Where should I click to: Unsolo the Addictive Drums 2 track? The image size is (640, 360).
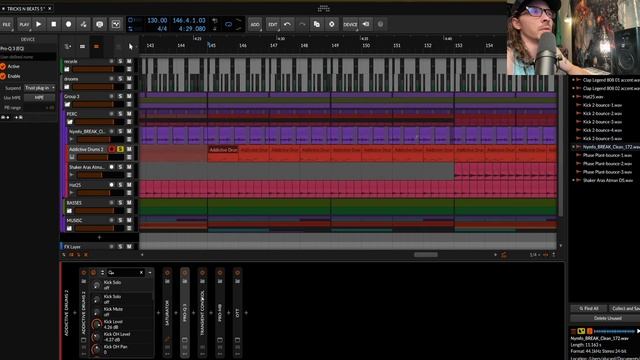(120, 149)
